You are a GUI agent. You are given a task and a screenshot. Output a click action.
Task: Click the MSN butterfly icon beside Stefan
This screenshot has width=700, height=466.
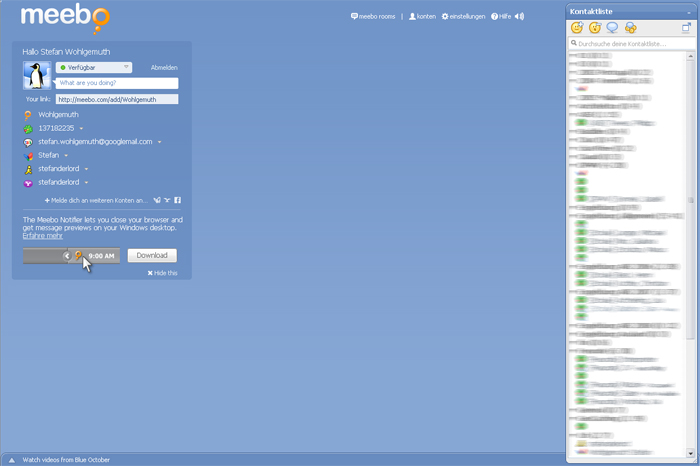(28, 156)
